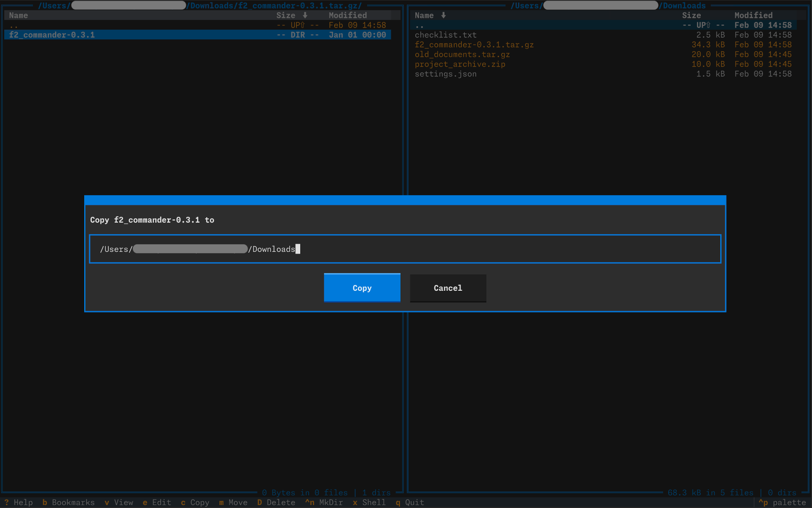The height and width of the screenshot is (508, 812).
Task: Click the right panel sort arrow icon
Action: click(443, 15)
